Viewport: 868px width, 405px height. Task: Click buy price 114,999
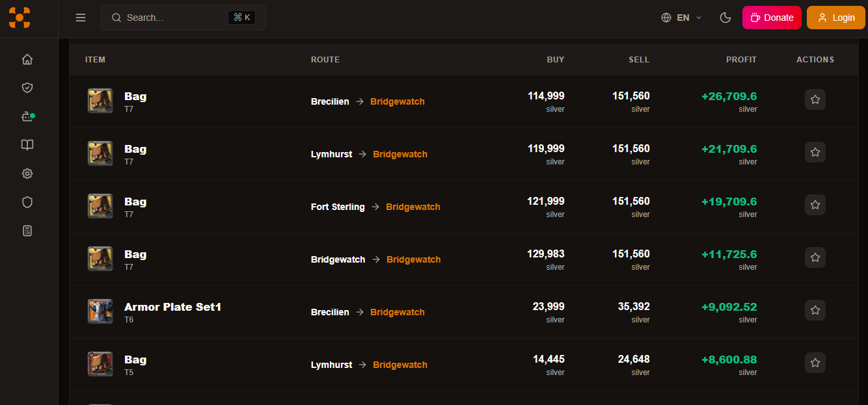(x=546, y=96)
